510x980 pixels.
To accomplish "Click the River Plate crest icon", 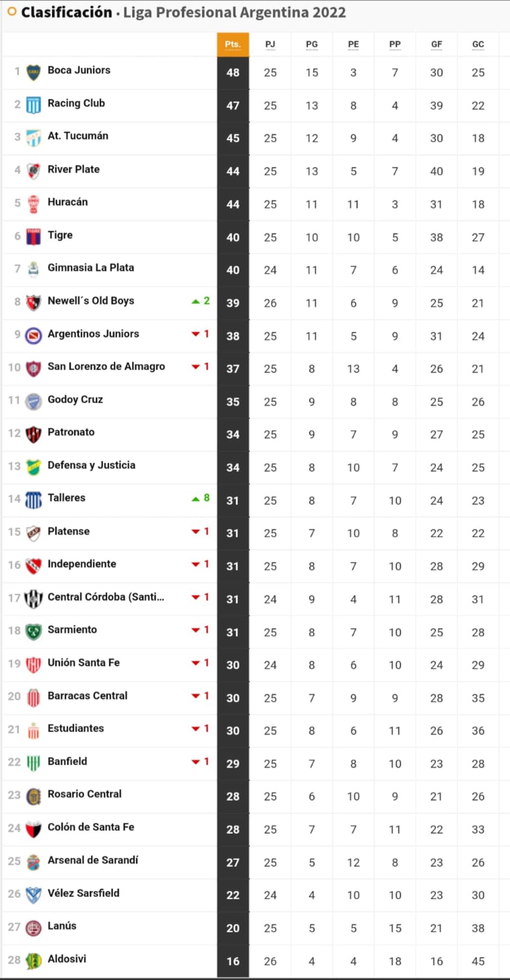I will pyautogui.click(x=33, y=171).
